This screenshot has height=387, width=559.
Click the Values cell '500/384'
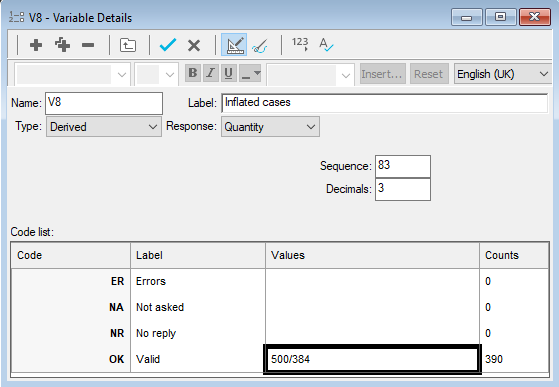click(372, 359)
